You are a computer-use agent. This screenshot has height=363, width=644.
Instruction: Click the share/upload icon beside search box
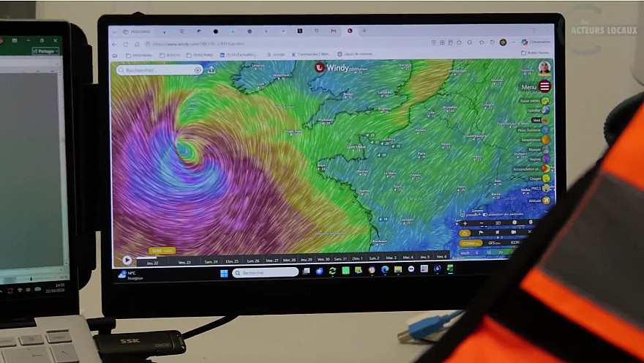211,70
